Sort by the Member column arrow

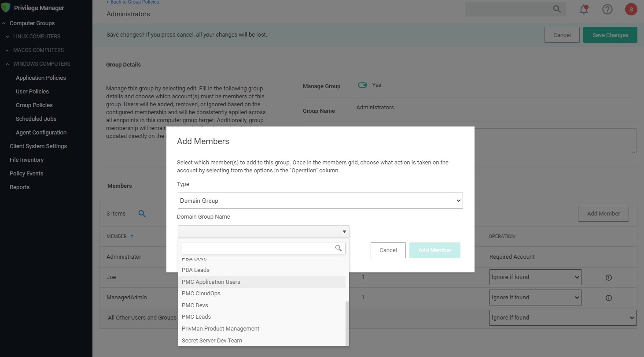pyautogui.click(x=132, y=236)
